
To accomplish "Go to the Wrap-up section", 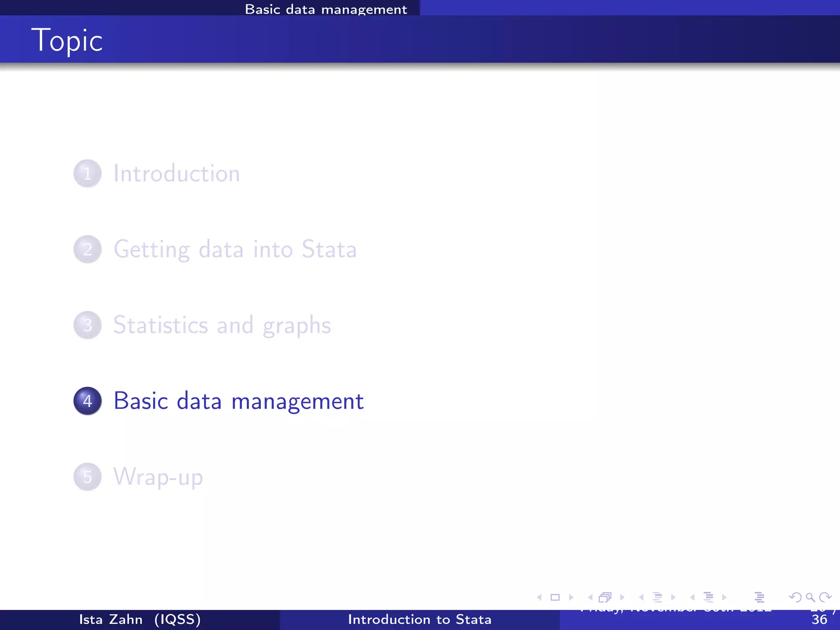I will point(158,477).
